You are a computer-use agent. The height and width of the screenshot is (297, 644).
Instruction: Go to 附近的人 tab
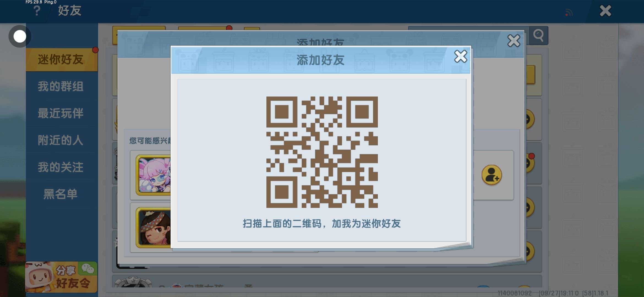pyautogui.click(x=61, y=140)
